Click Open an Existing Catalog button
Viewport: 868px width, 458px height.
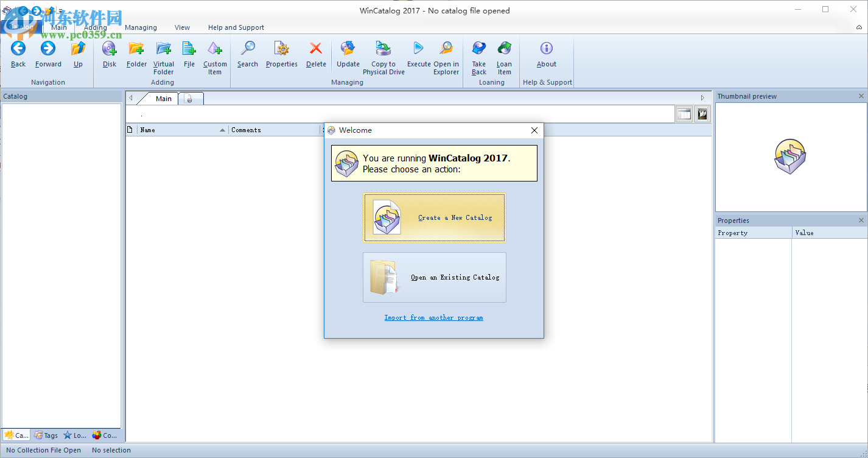[x=434, y=277]
